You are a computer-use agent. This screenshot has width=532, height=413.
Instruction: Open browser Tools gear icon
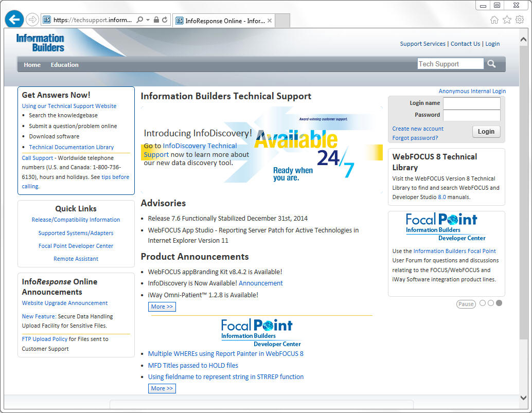[x=520, y=20]
